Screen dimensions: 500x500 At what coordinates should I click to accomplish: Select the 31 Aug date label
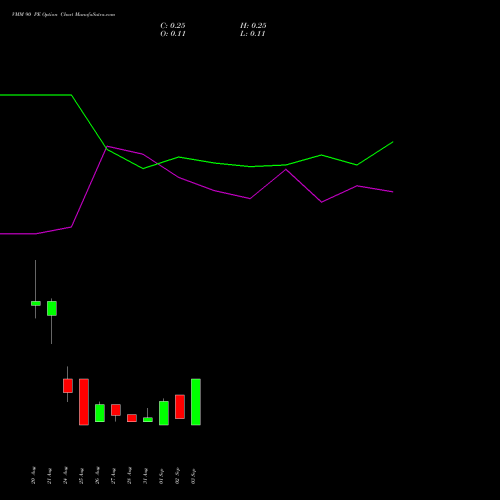145,476
